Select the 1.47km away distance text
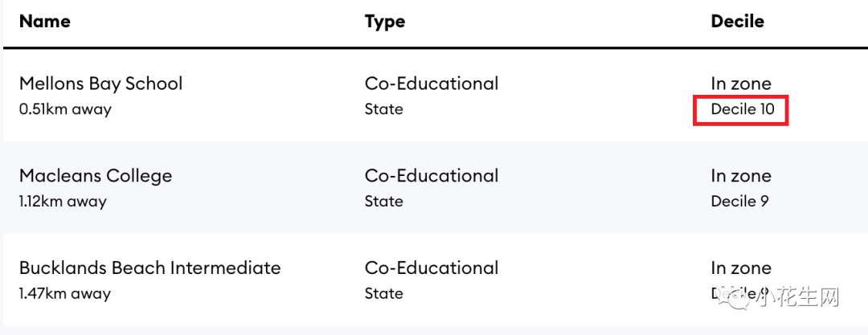The width and height of the screenshot is (868, 335). (65, 293)
